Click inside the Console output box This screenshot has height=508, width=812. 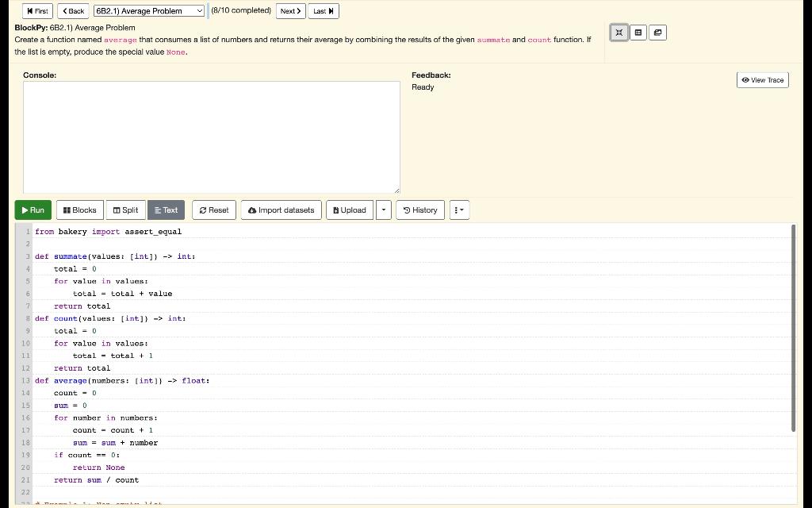pos(211,137)
